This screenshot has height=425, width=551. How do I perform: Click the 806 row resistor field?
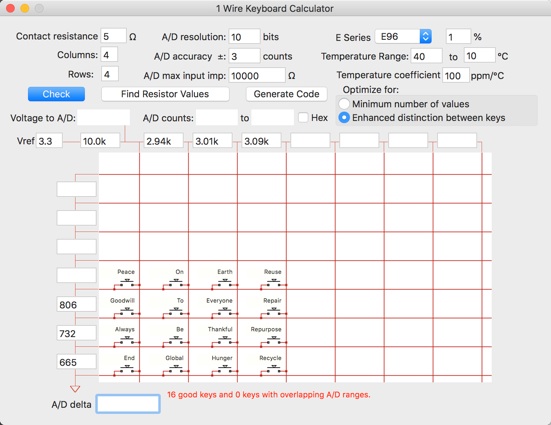(x=76, y=304)
